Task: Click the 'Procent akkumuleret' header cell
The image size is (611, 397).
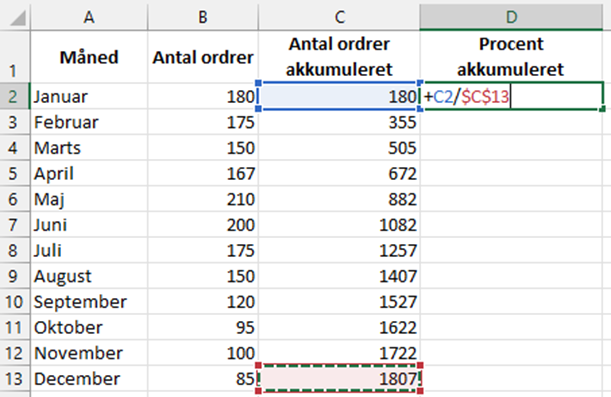Action: point(511,57)
